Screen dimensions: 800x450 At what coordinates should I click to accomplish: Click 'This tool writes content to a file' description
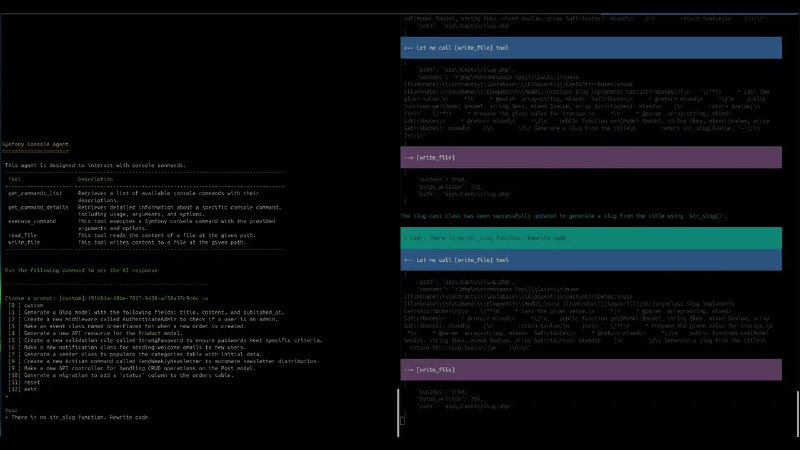[161, 243]
